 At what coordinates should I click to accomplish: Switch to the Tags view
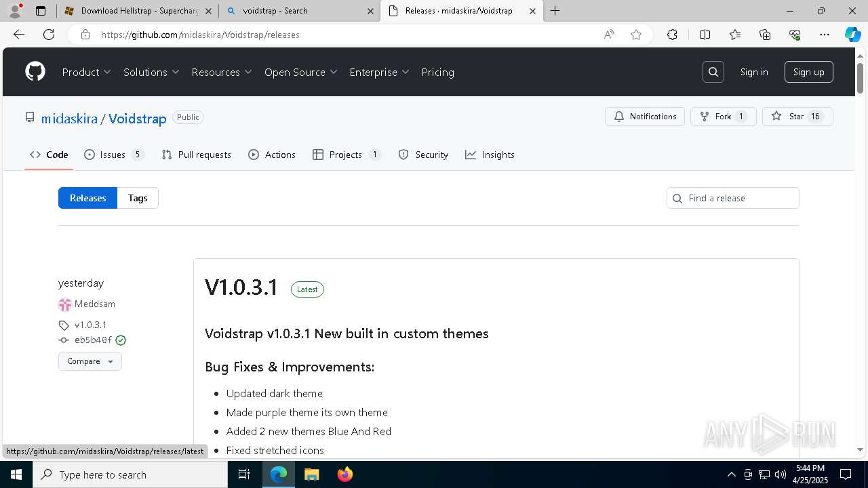pos(138,198)
